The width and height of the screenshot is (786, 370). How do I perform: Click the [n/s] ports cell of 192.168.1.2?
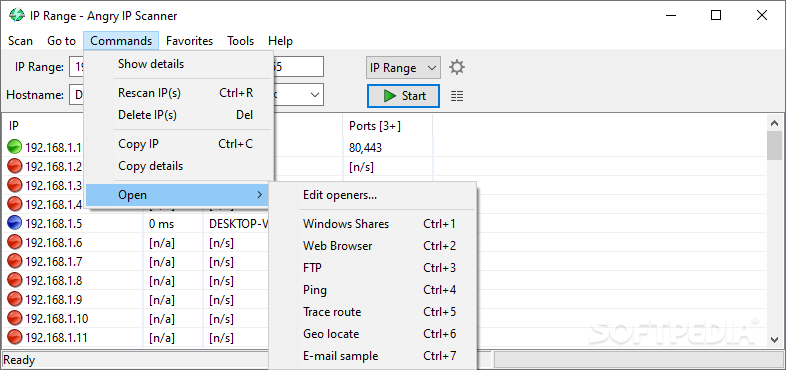387,166
